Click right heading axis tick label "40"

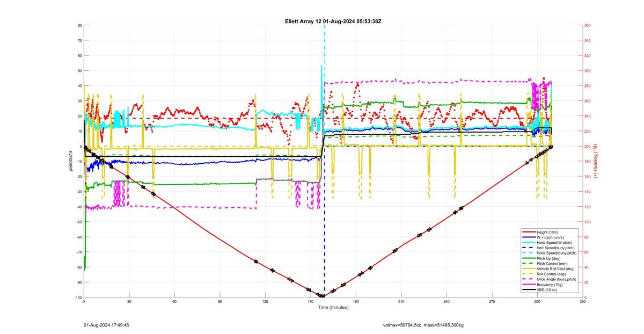click(x=587, y=267)
